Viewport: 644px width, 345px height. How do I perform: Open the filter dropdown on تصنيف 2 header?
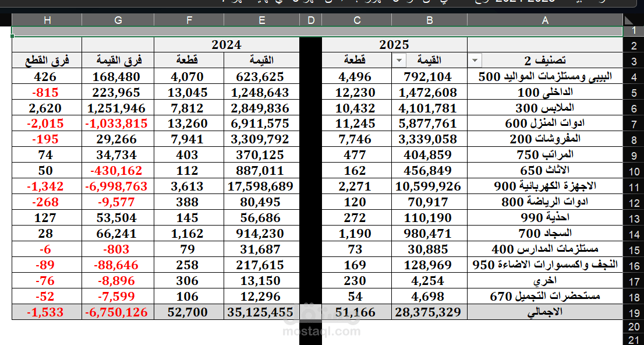(x=475, y=61)
